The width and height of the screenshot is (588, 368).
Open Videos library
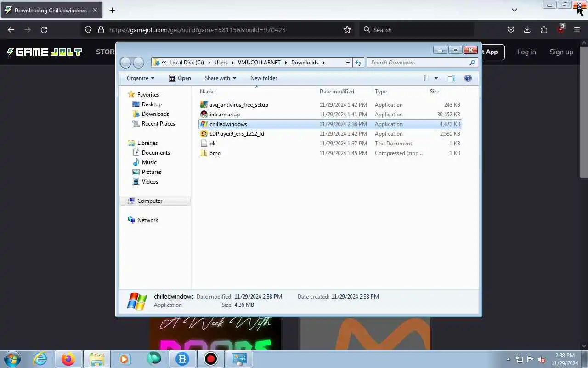150,182
